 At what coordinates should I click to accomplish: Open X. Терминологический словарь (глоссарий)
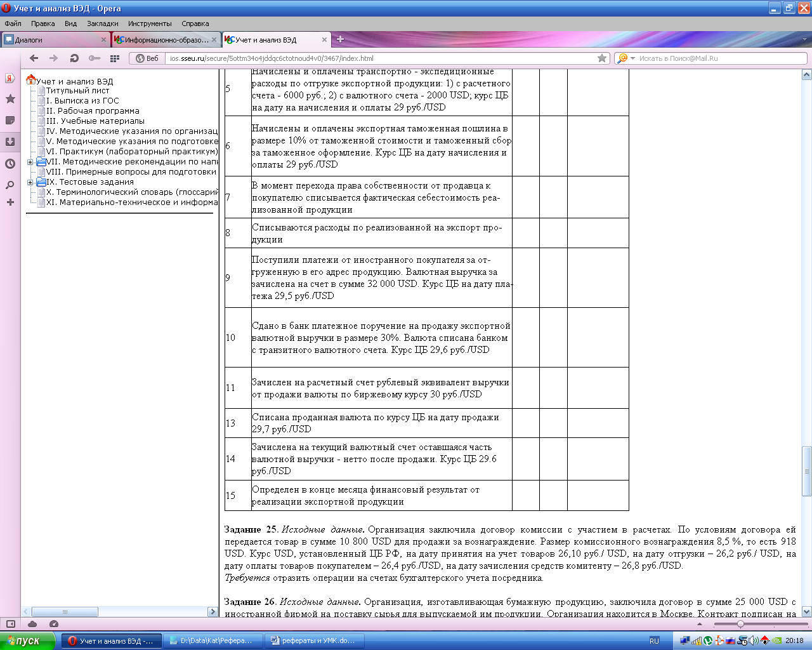pos(132,192)
